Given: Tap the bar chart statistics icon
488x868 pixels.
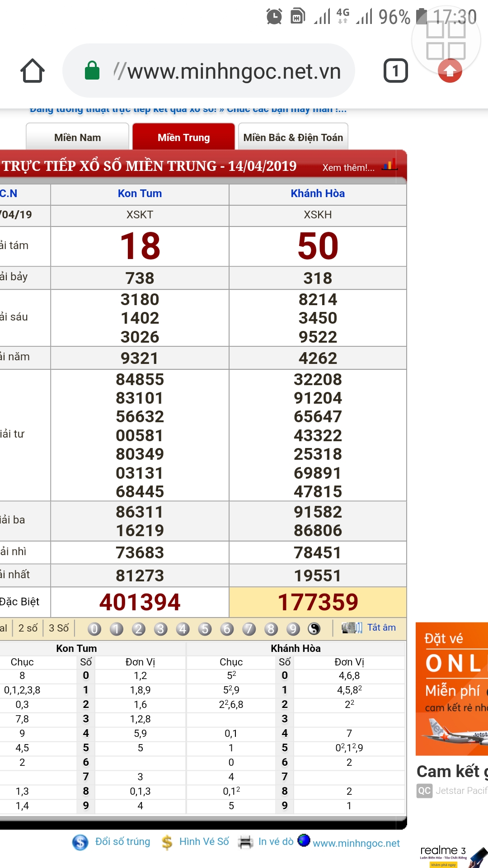Looking at the screenshot, I should point(389,165).
